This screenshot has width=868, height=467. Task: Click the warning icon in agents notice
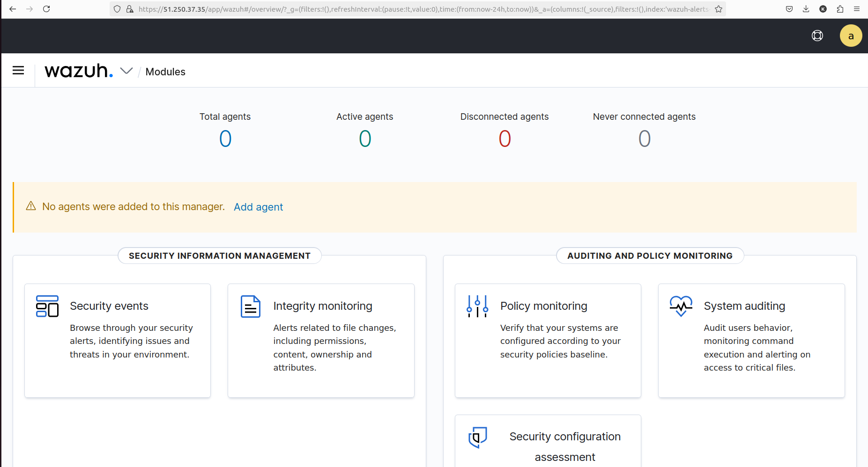(31, 206)
